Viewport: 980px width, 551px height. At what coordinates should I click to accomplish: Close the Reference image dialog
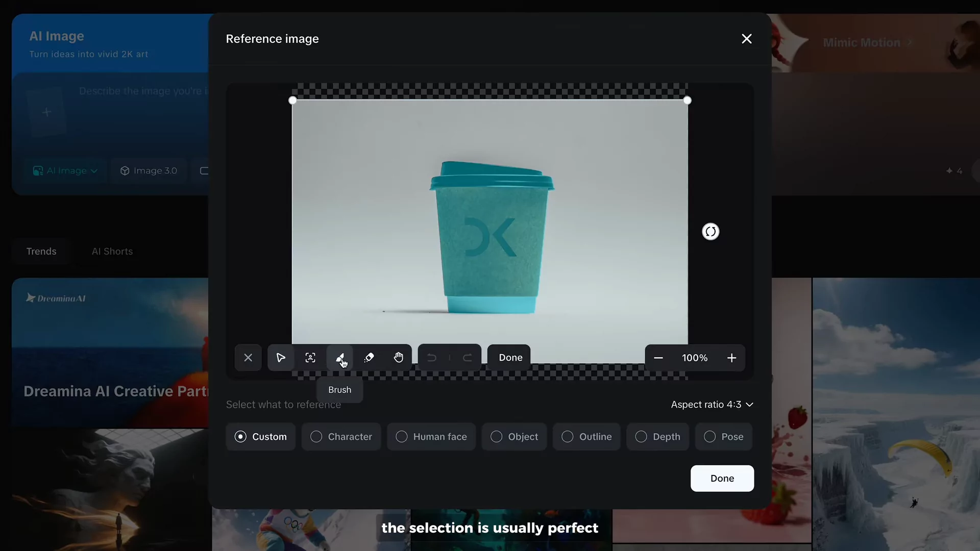click(x=746, y=38)
